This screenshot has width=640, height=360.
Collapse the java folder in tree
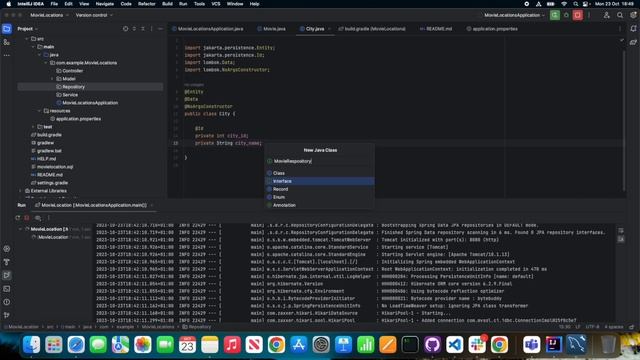coord(40,55)
